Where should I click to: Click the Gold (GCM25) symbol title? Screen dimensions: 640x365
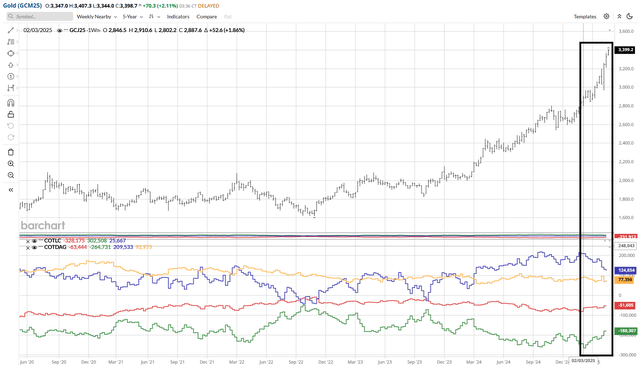[22, 6]
